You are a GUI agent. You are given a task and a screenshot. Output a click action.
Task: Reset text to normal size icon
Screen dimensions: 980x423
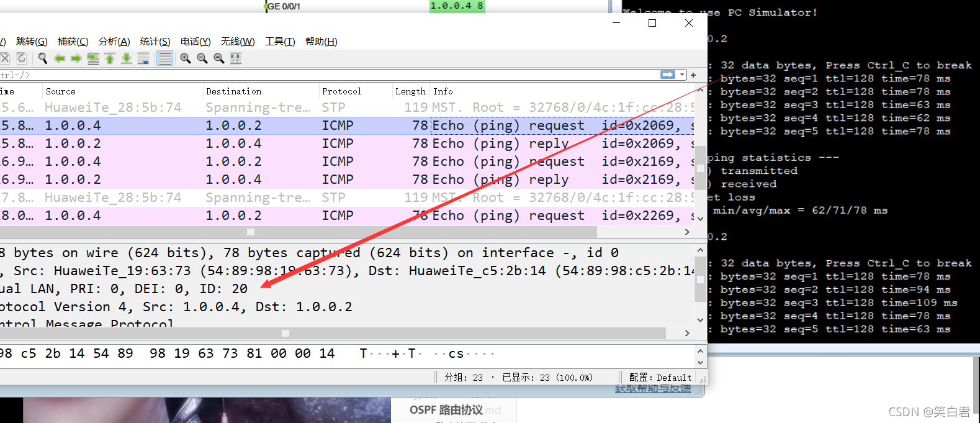[219, 58]
